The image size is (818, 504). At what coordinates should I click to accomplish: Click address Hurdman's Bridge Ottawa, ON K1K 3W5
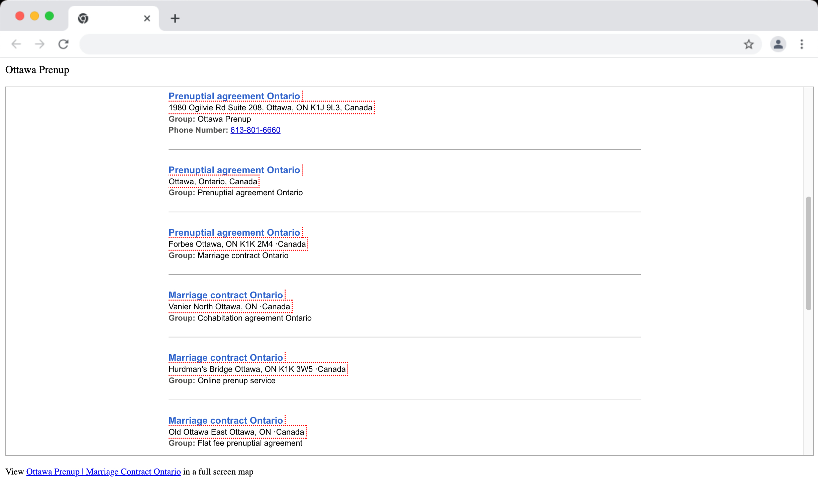click(257, 369)
